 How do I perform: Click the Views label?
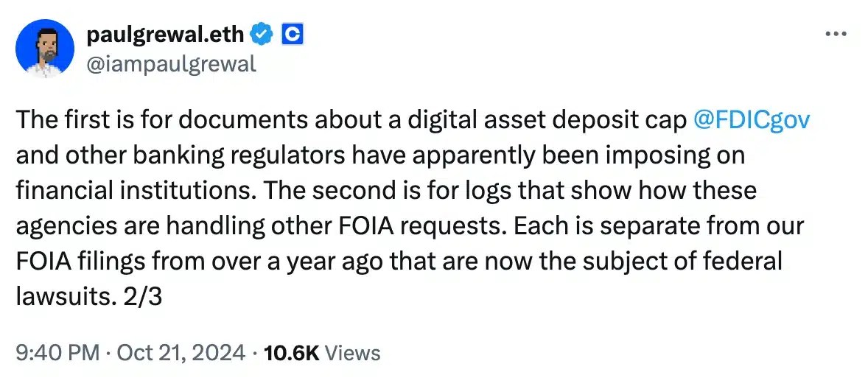[x=352, y=354]
